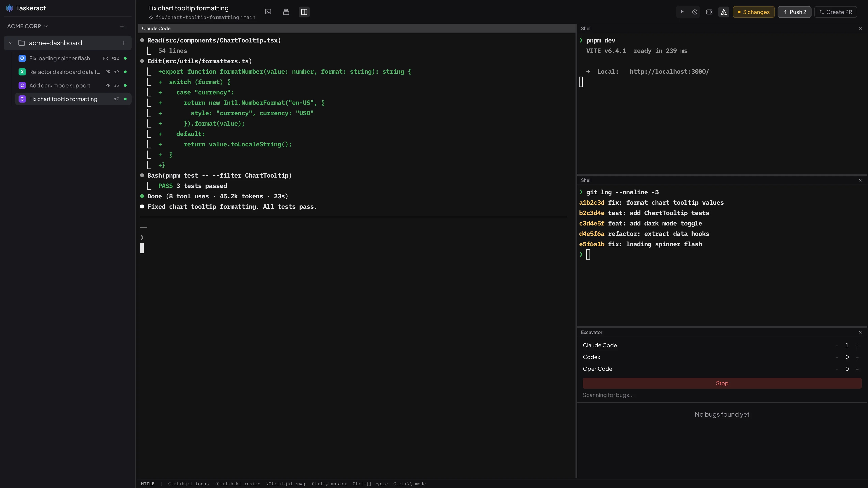Open the localhost:3000 link in Shell
This screenshot has height=488, width=868.
point(669,71)
